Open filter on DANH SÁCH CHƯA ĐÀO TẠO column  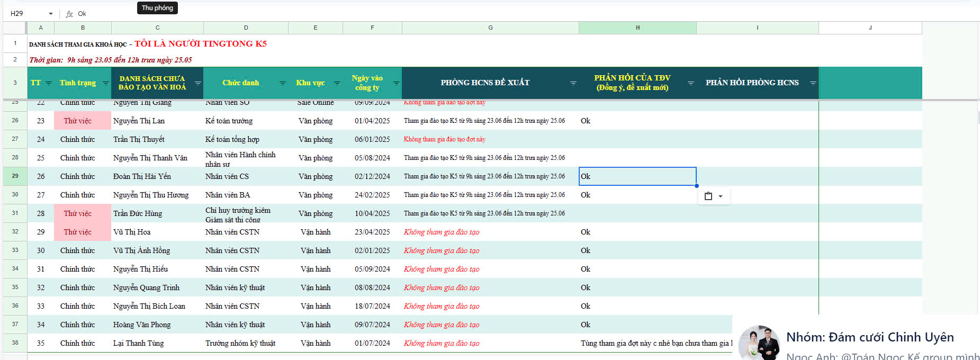coord(197,83)
